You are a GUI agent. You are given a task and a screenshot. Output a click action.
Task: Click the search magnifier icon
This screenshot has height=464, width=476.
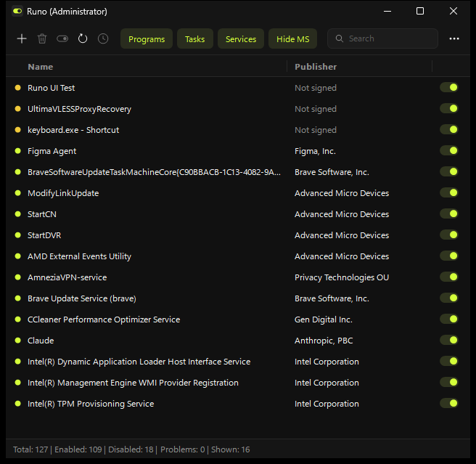point(340,38)
